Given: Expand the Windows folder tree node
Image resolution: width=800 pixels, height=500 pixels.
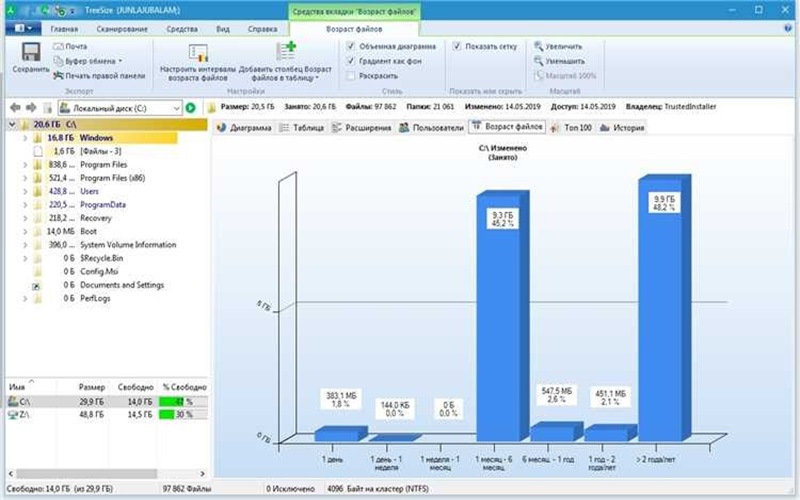Looking at the screenshot, I should pyautogui.click(x=25, y=137).
